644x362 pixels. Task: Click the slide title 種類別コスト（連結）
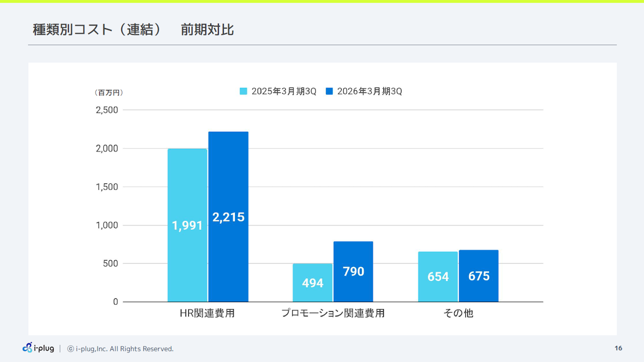point(97,30)
